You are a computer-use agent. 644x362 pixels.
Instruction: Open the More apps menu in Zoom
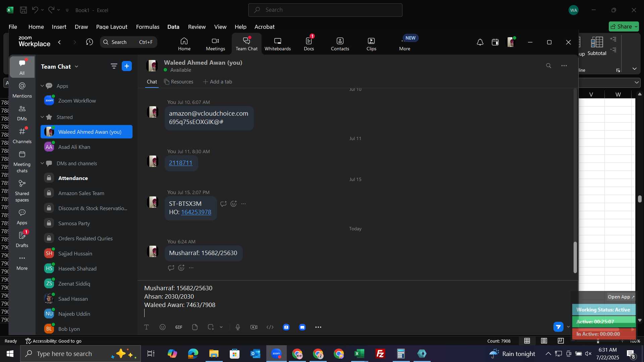405,44
